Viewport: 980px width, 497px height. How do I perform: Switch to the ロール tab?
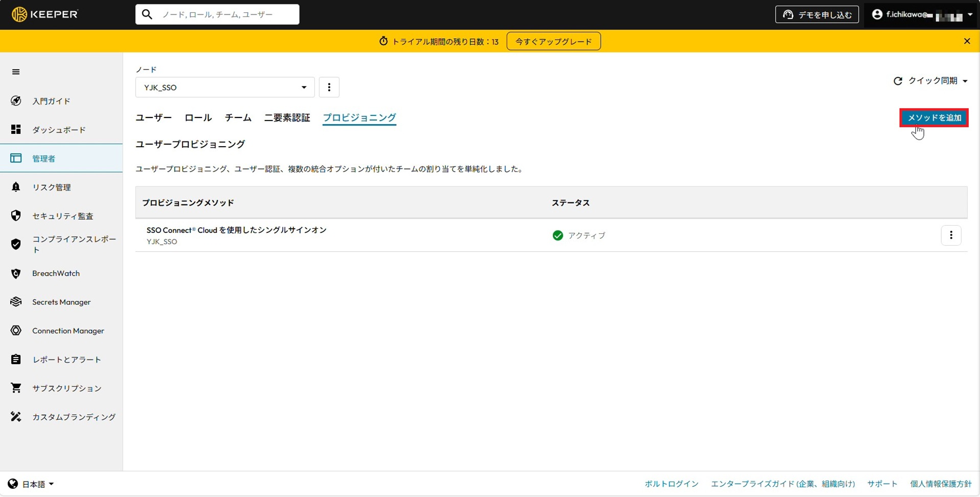pos(198,118)
